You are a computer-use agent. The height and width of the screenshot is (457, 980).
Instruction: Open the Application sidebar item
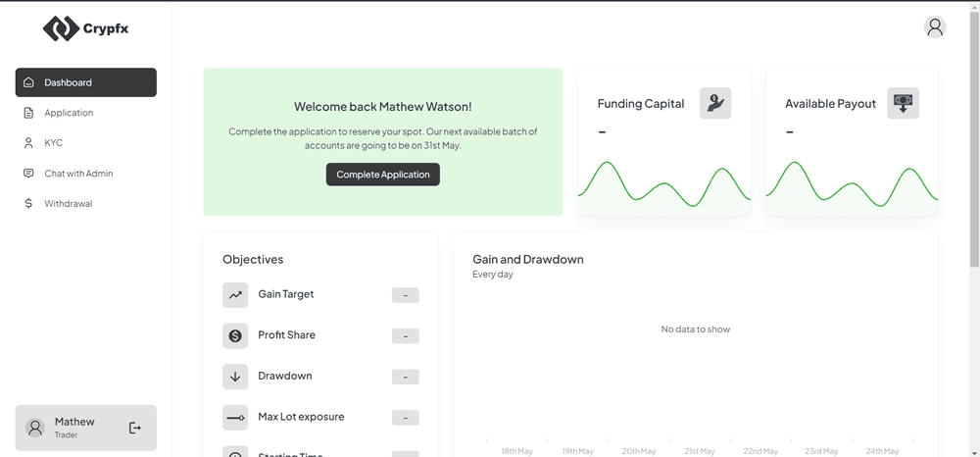click(x=69, y=113)
